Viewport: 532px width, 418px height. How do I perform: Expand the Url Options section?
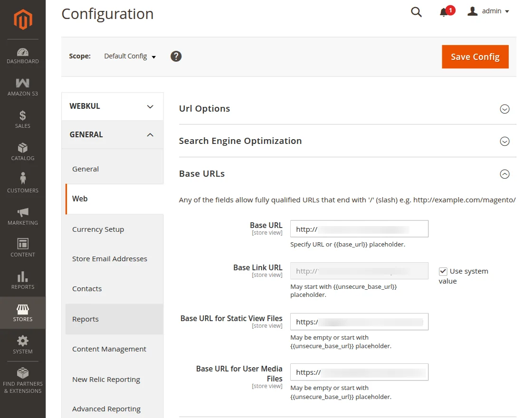pos(504,109)
